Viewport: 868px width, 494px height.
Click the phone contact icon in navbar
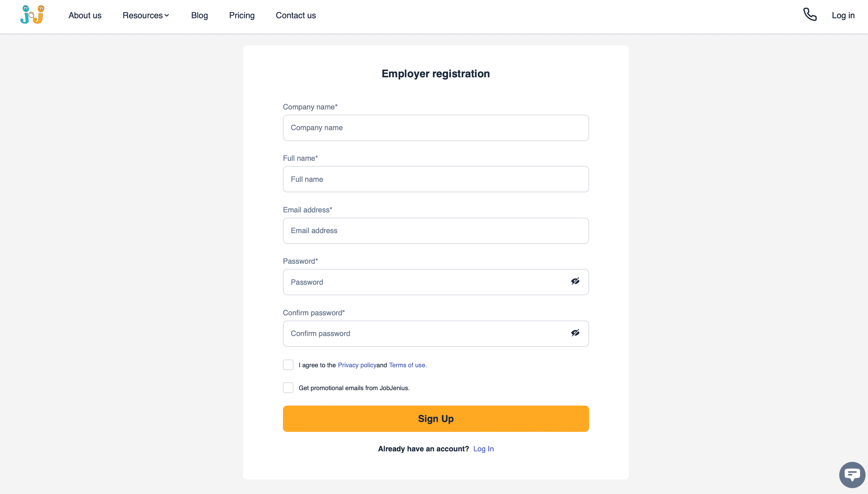click(810, 15)
